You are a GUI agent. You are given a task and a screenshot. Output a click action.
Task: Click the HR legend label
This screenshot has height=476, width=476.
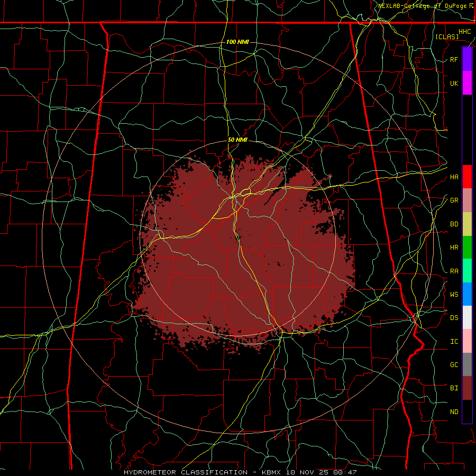(x=454, y=248)
